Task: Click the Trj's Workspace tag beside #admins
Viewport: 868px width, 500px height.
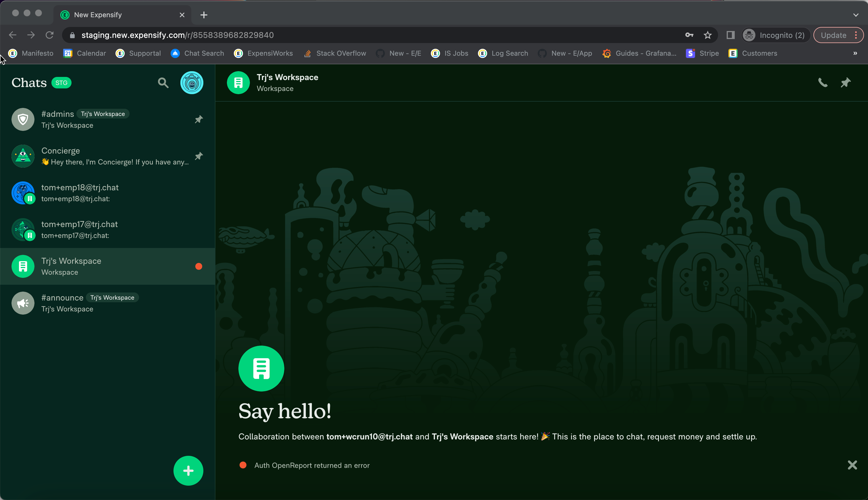Action: point(103,114)
